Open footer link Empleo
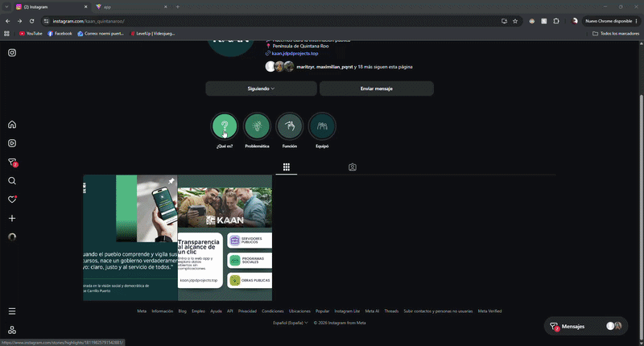644x346 pixels. coord(198,311)
